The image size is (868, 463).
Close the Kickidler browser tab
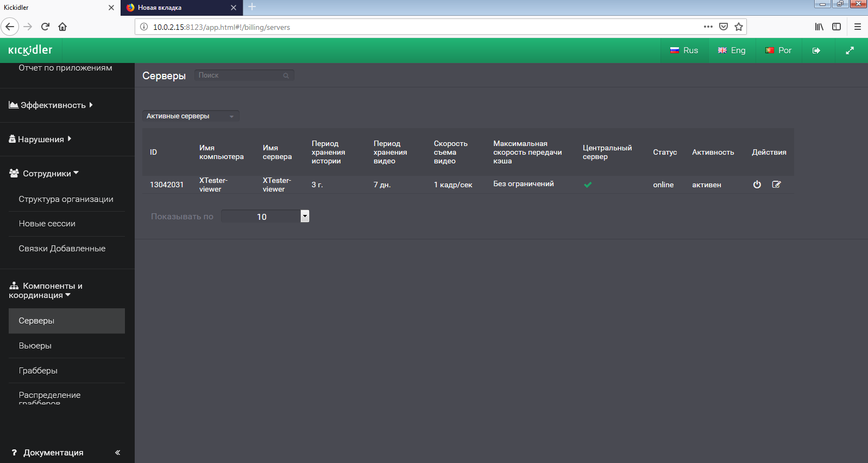coord(111,8)
